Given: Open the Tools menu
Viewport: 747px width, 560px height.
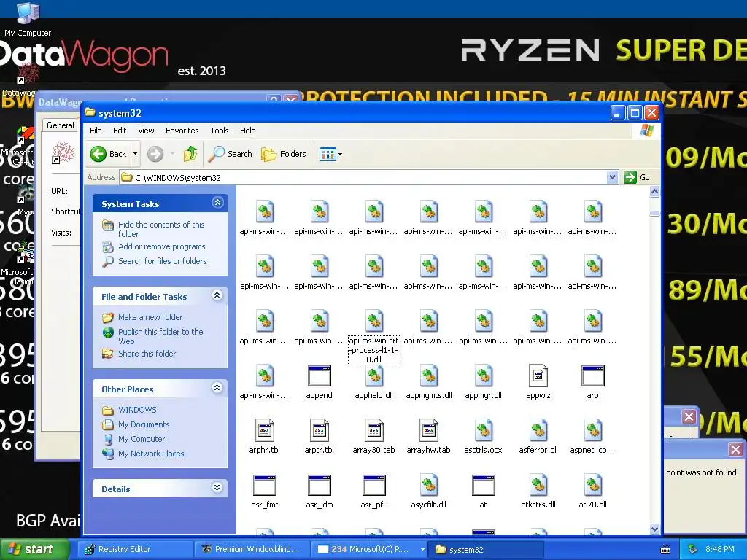Looking at the screenshot, I should [x=219, y=131].
